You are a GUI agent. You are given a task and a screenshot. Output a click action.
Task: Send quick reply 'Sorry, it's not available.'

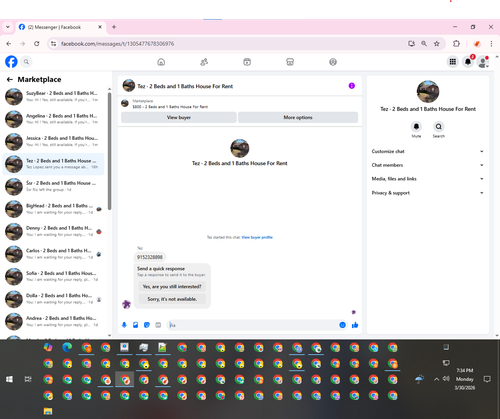[x=172, y=299]
